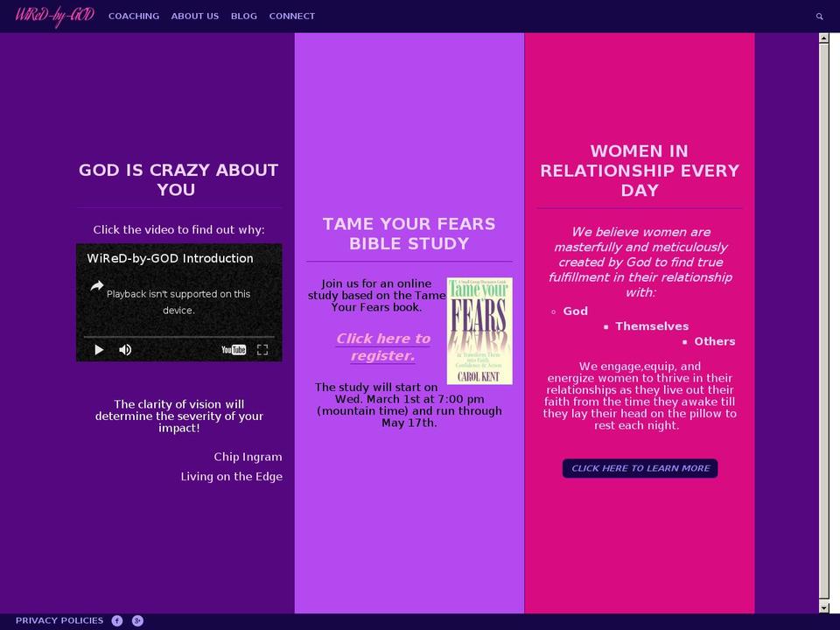Go to the Blog menu item
The image size is (840, 630).
(244, 16)
